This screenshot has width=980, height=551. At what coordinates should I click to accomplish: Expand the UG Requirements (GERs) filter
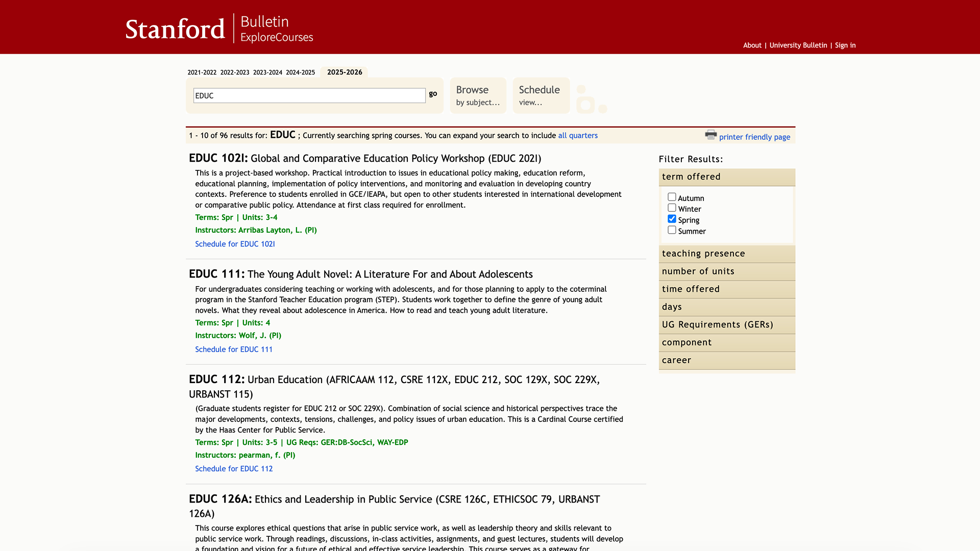pos(727,325)
